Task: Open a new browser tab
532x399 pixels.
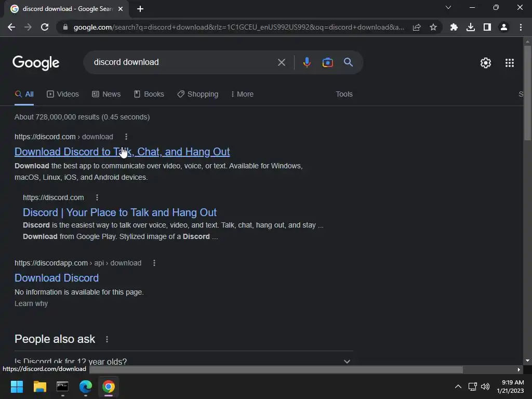Action: point(140,9)
